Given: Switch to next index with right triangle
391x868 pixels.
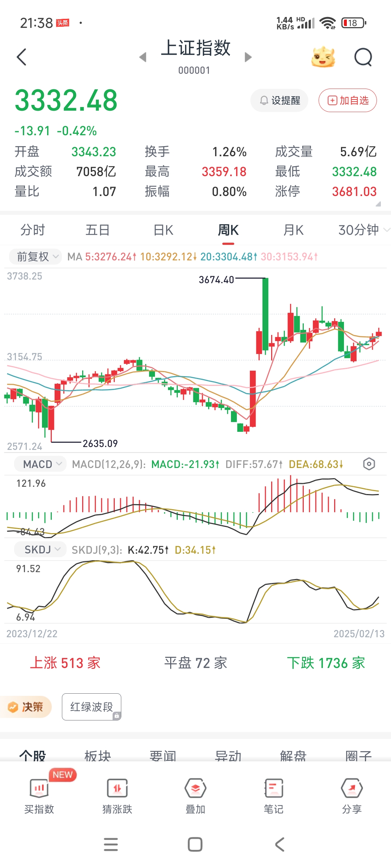Looking at the screenshot, I should click(x=248, y=57).
